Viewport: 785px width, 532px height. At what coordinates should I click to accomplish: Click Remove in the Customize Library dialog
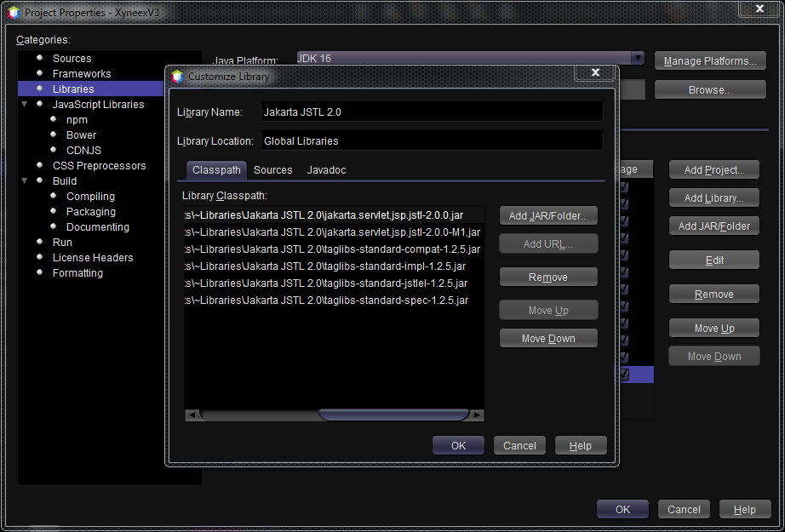[x=548, y=277]
